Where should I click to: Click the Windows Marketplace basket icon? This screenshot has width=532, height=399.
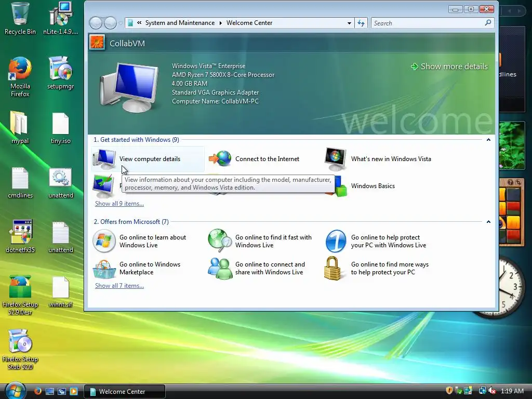[104, 269]
